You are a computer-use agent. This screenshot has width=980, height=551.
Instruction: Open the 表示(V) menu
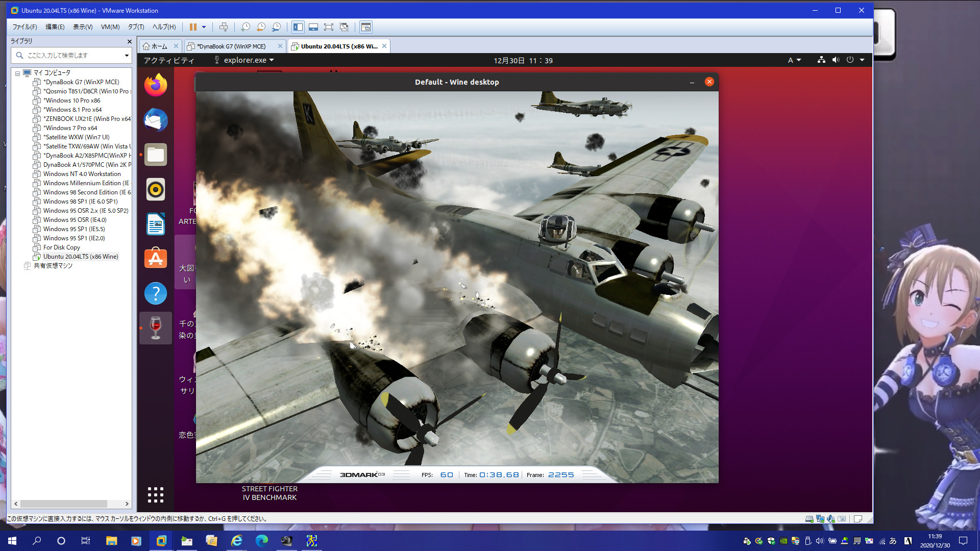(83, 27)
